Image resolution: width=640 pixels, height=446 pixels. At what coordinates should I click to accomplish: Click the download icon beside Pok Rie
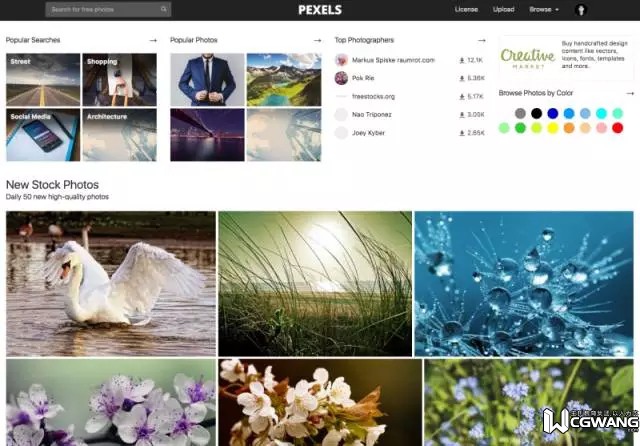point(462,78)
